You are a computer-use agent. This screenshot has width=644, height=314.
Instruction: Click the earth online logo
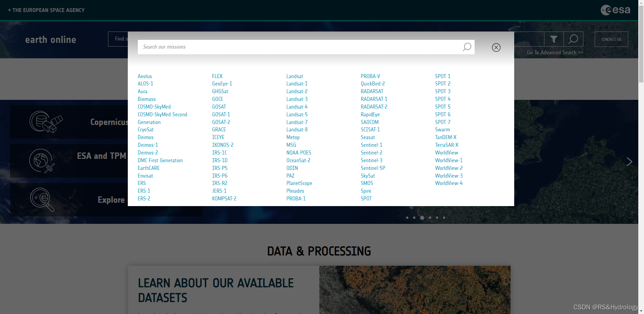pos(51,40)
